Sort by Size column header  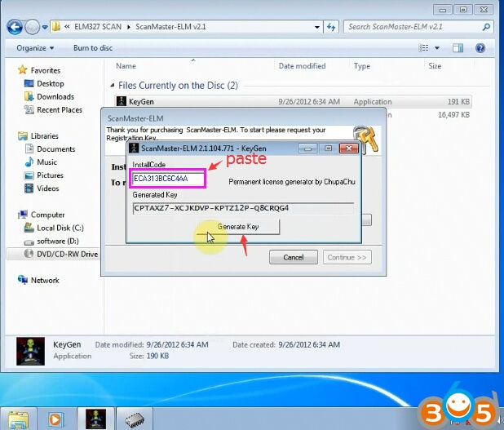(435, 66)
